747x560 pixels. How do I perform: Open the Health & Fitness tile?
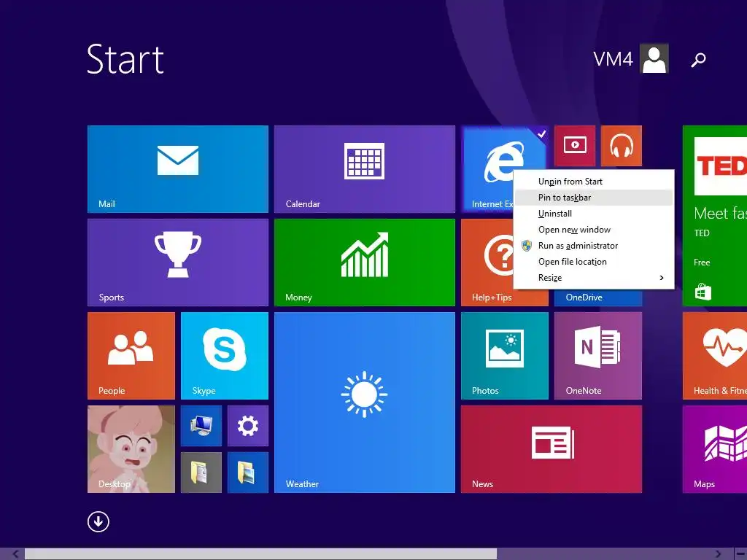(715, 356)
